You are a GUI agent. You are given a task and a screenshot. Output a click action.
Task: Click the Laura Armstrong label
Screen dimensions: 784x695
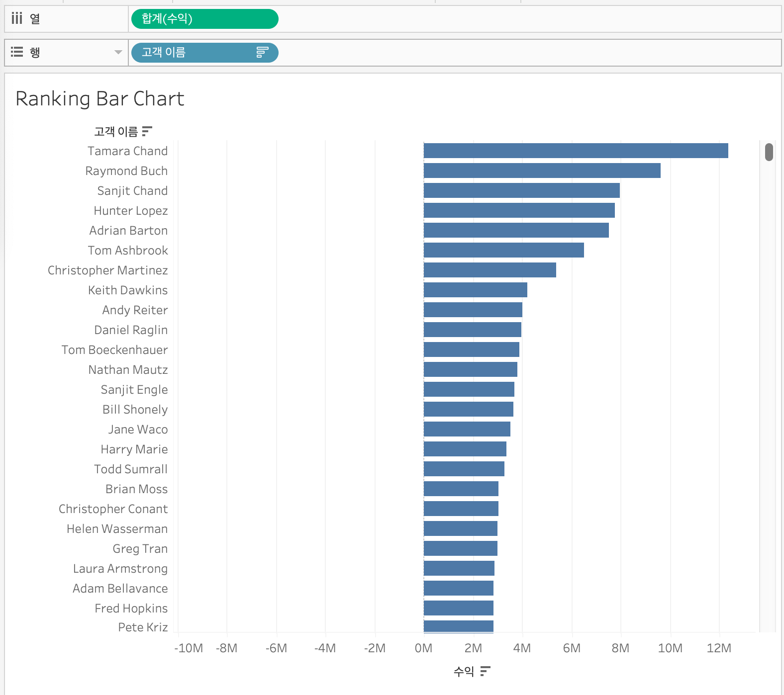120,568
